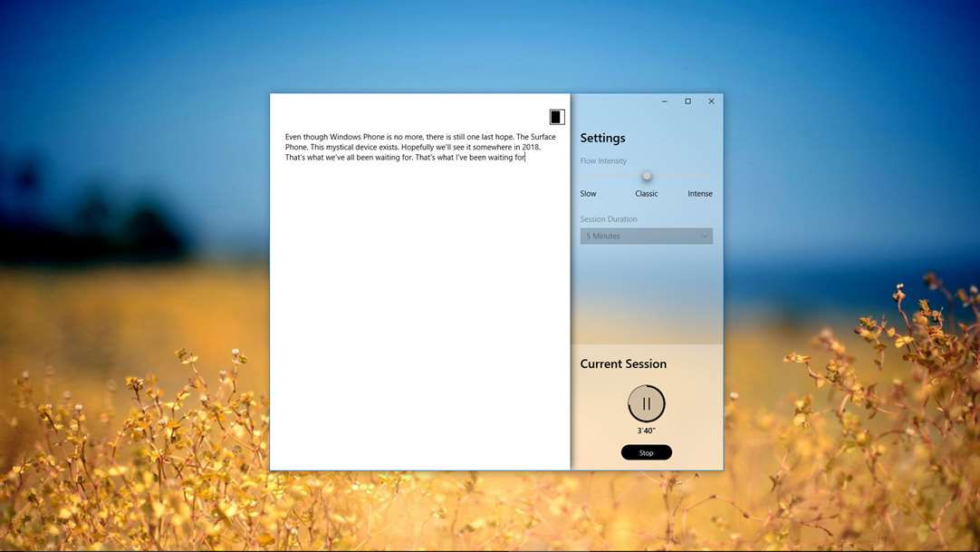Expand the 5 Minutes chevron arrow
This screenshot has height=552, width=980.
point(705,237)
